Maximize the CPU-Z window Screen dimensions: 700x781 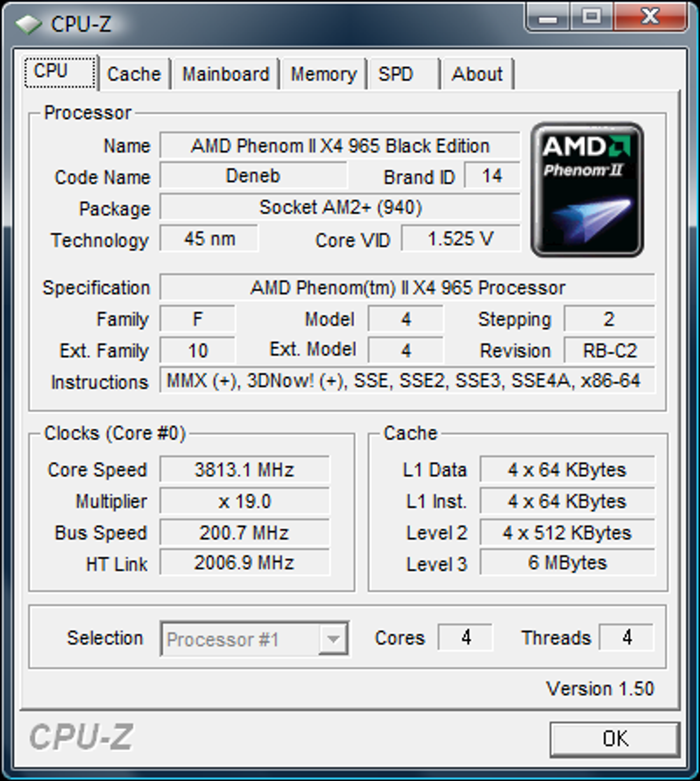click(x=591, y=17)
